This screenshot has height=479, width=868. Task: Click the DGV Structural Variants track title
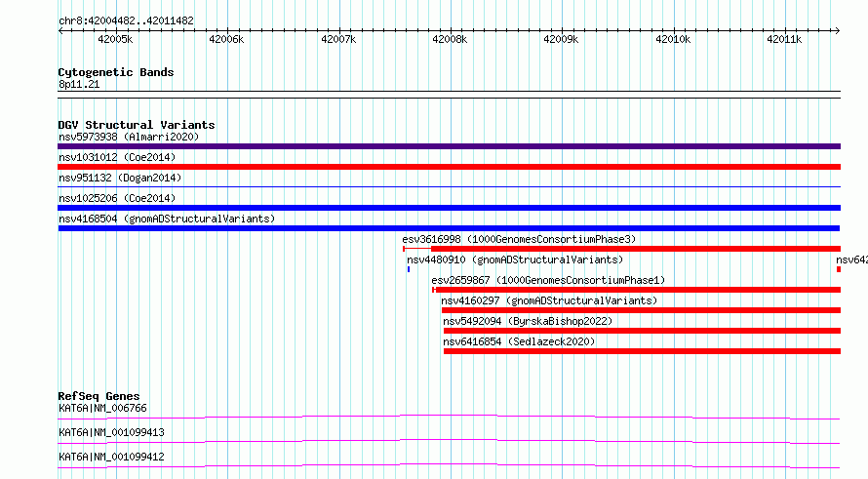pos(137,125)
